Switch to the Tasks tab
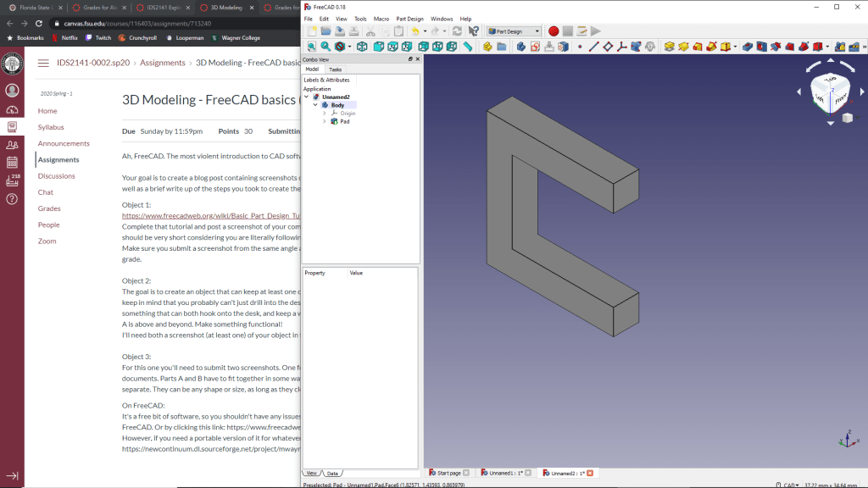This screenshot has width=868, height=488. point(335,69)
